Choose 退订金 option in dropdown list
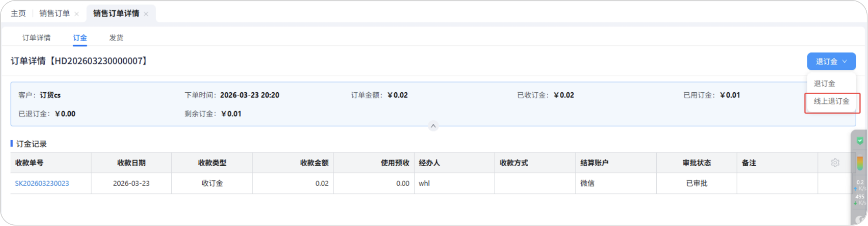The width and height of the screenshot is (868, 226). pyautogui.click(x=824, y=84)
